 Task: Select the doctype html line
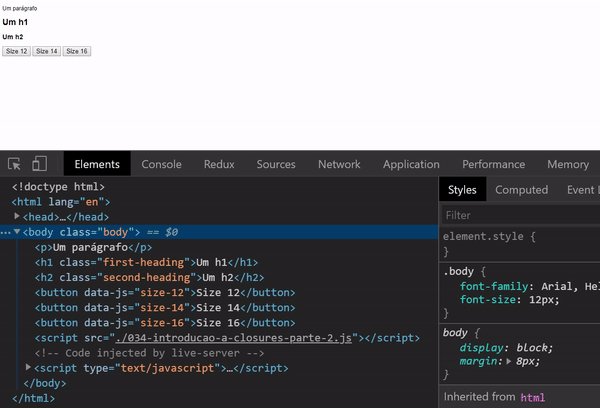58,187
